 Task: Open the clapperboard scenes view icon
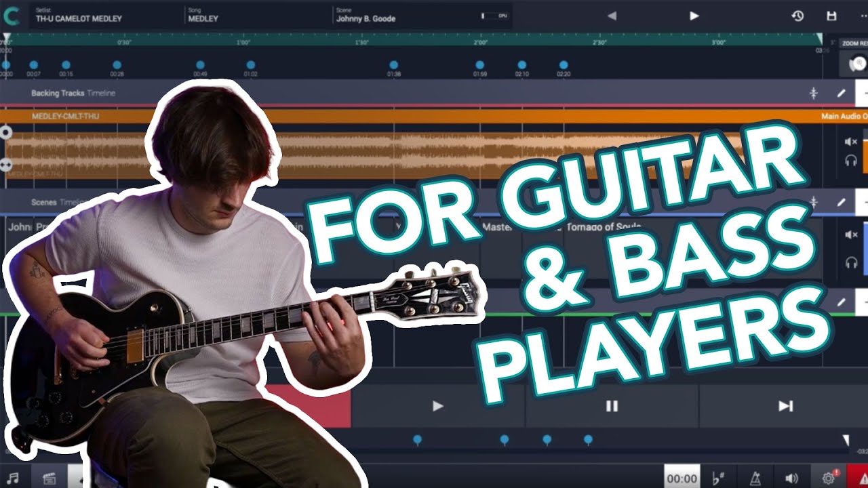tap(48, 478)
